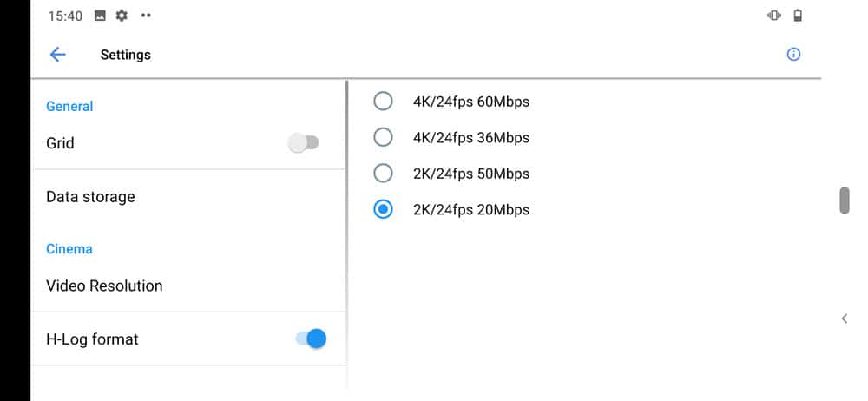Click the gray edge handle bar

point(845,200)
